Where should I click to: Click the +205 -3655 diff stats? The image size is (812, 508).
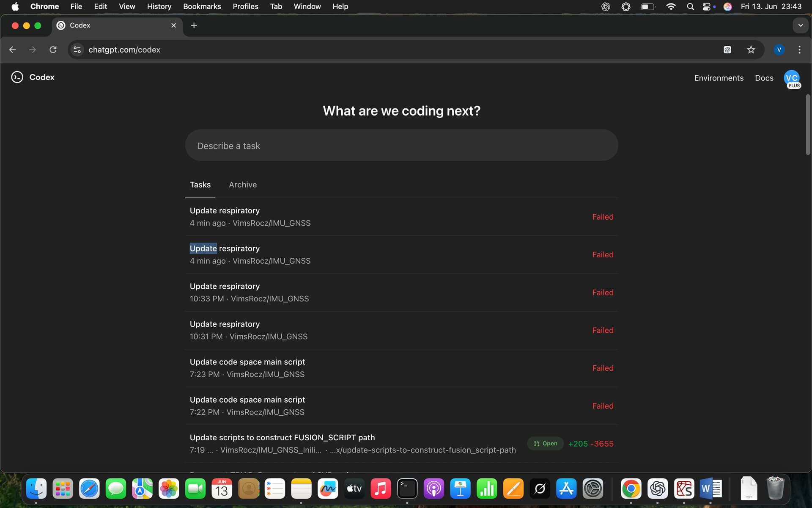(590, 444)
